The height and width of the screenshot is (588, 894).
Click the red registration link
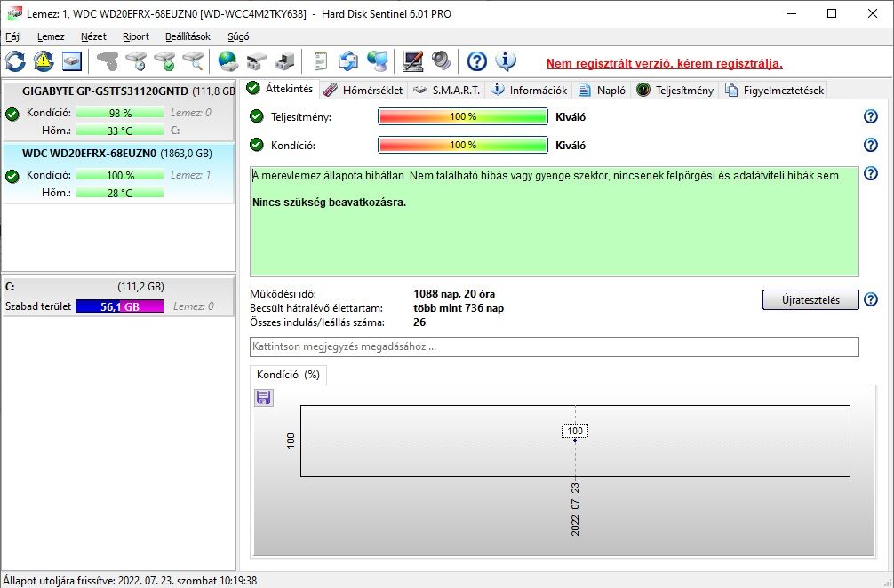click(664, 63)
